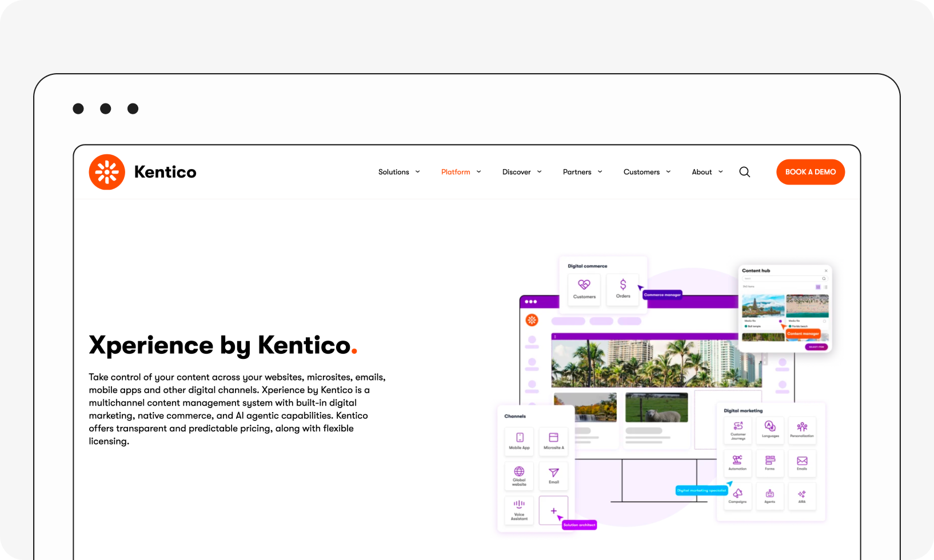Image resolution: width=934 pixels, height=560 pixels.
Task: Click the Kentico orange logo icon
Action: click(x=107, y=172)
